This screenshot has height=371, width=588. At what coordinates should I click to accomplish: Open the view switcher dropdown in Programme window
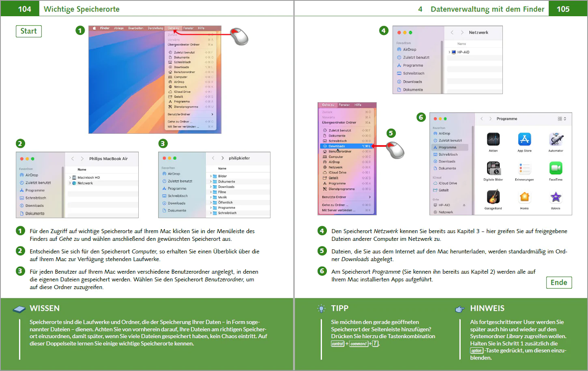tap(562, 119)
